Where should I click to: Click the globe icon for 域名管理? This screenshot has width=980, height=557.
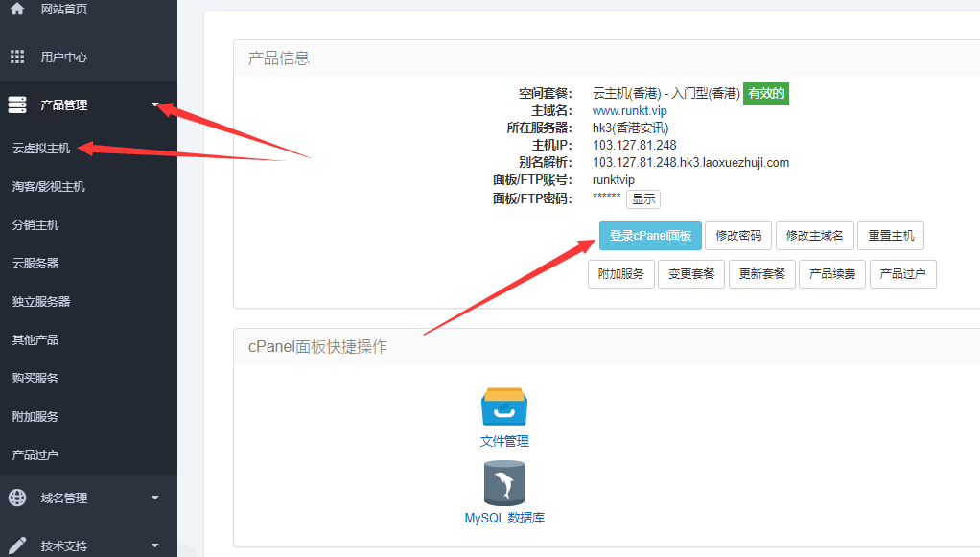(x=17, y=498)
